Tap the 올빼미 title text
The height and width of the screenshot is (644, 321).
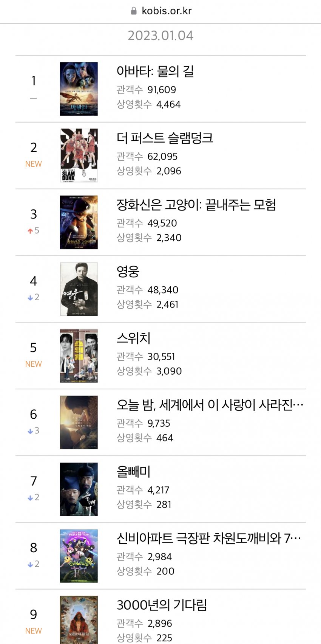(133, 472)
